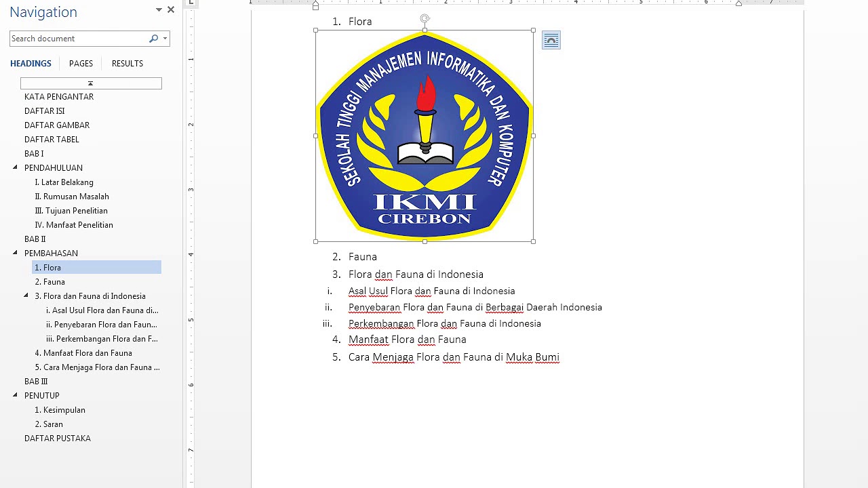Go to DAFTAR ISI heading
The width and height of the screenshot is (868, 488).
pos(45,111)
